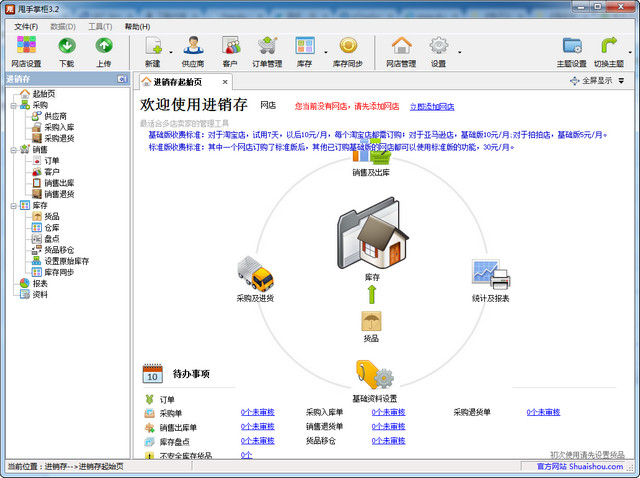Click 采购单 0个未审核 link
Viewport: 640px width, 478px height.
258,412
